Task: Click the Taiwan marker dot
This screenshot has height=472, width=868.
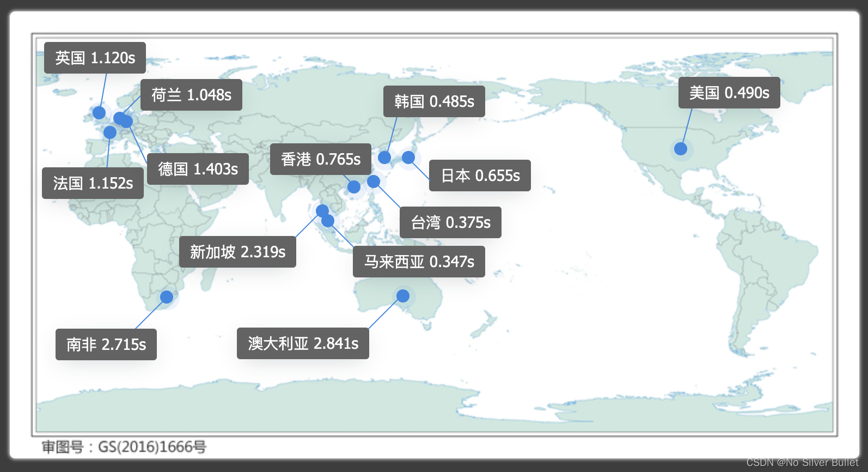Action: pos(374,181)
